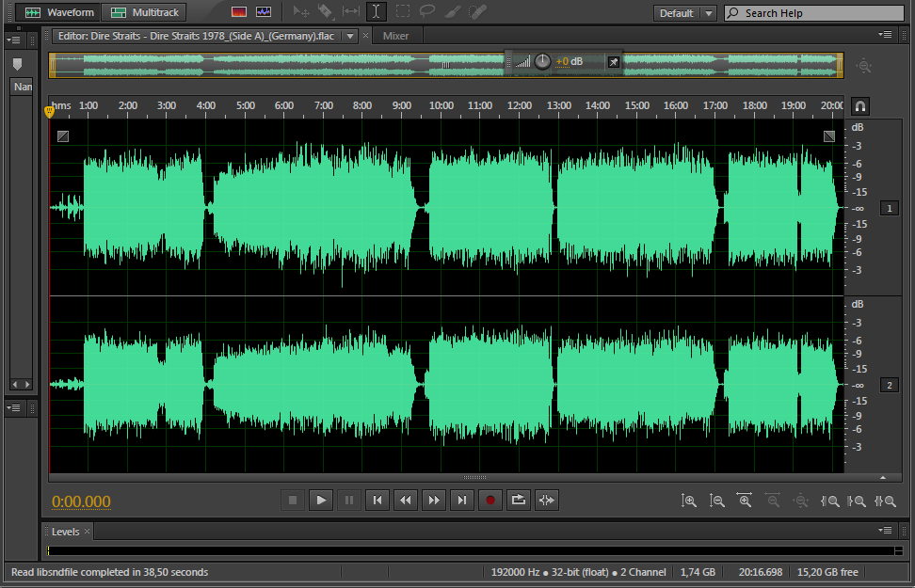The image size is (915, 588).
Task: Select the Lasso Selection tool
Action: tap(427, 11)
